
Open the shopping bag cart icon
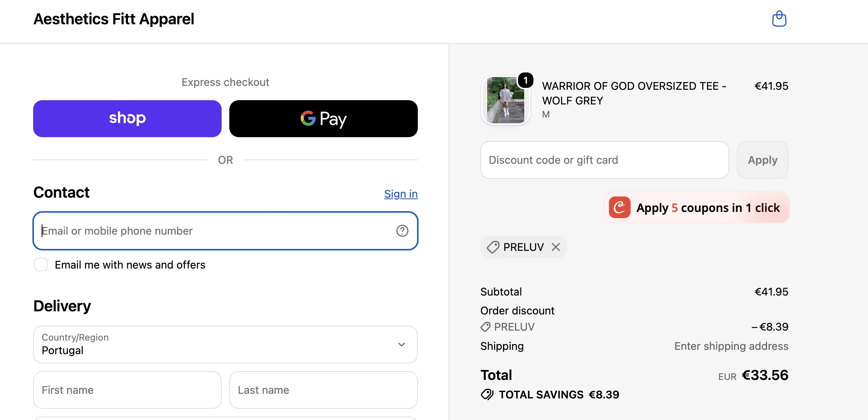tap(779, 18)
